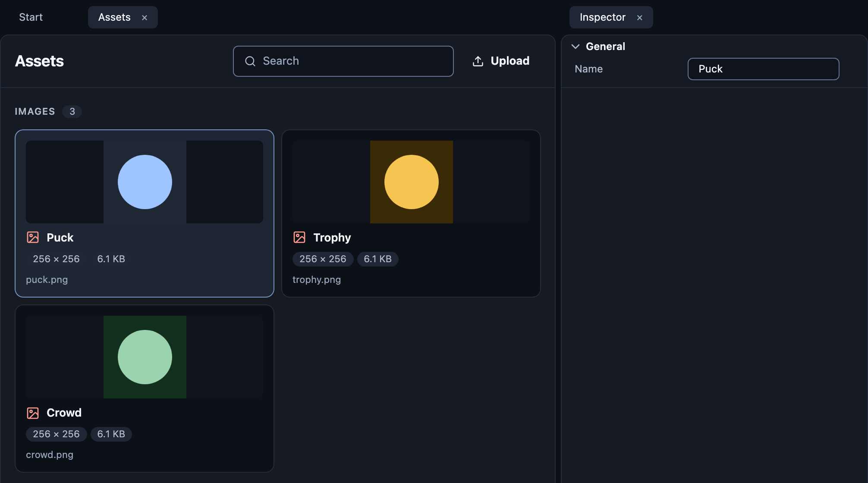Click the 256 × 256 badge on Crowd card

[56, 434]
